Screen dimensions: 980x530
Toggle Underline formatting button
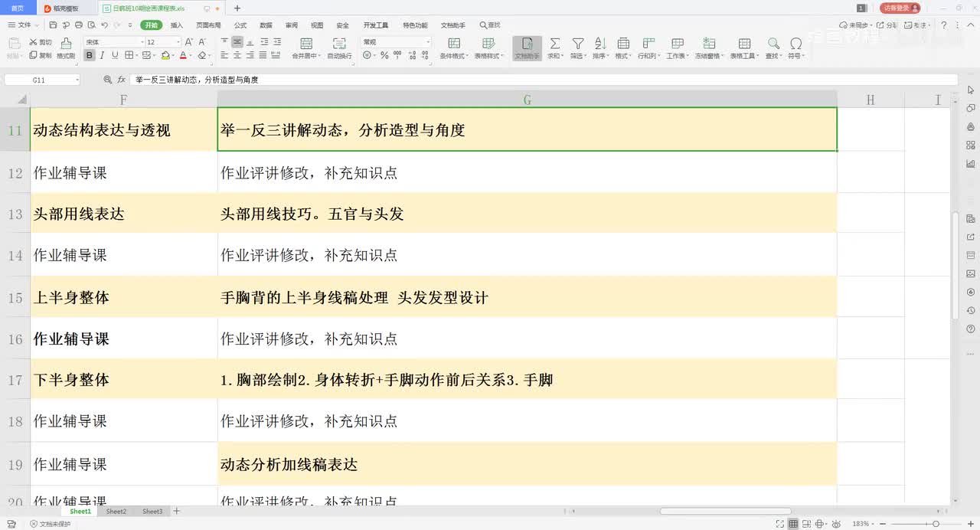pyautogui.click(x=115, y=55)
